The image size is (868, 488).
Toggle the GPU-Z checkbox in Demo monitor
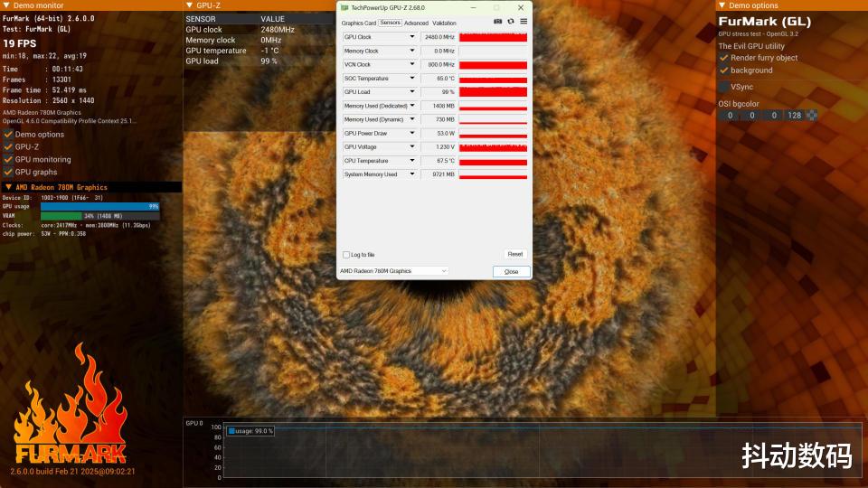pos(8,146)
